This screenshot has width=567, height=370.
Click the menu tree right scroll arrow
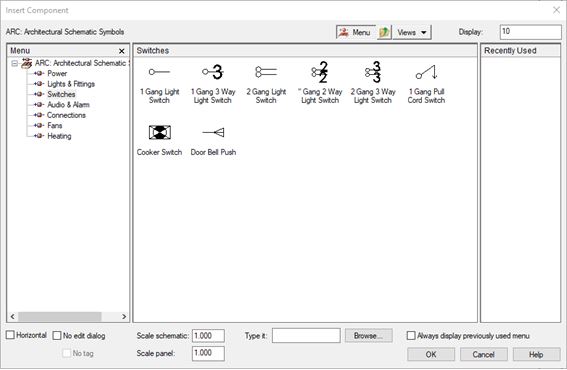pyautogui.click(x=124, y=316)
